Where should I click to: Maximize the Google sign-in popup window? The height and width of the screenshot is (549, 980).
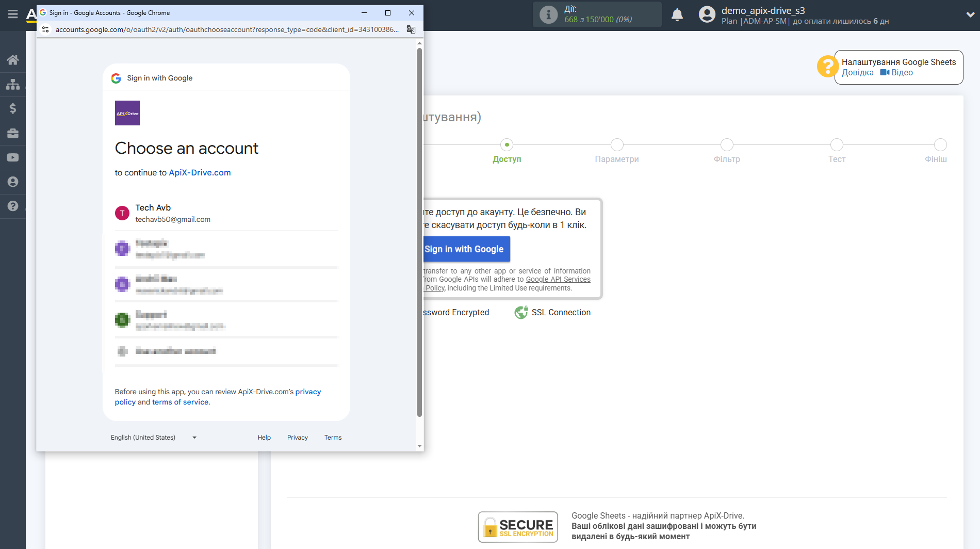pyautogui.click(x=388, y=12)
